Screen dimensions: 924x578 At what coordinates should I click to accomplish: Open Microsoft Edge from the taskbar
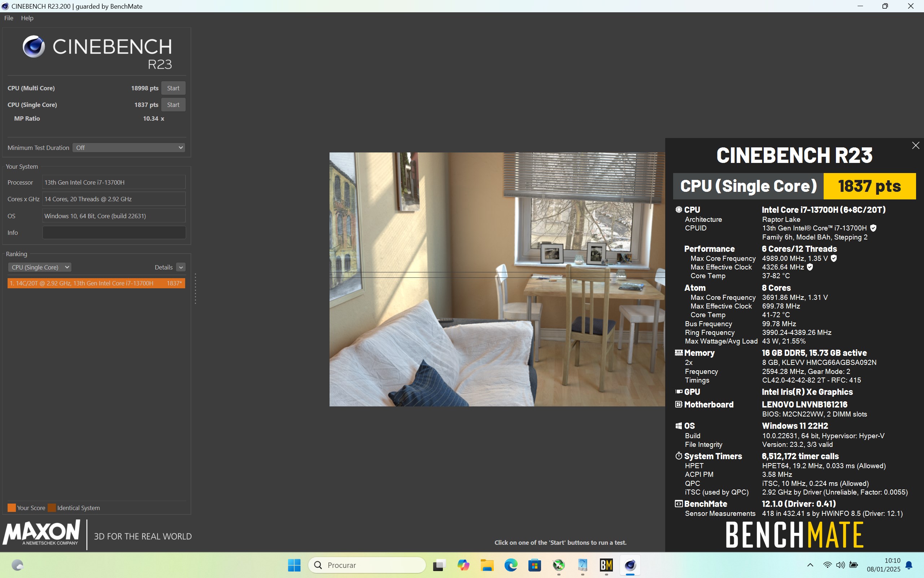(x=511, y=565)
